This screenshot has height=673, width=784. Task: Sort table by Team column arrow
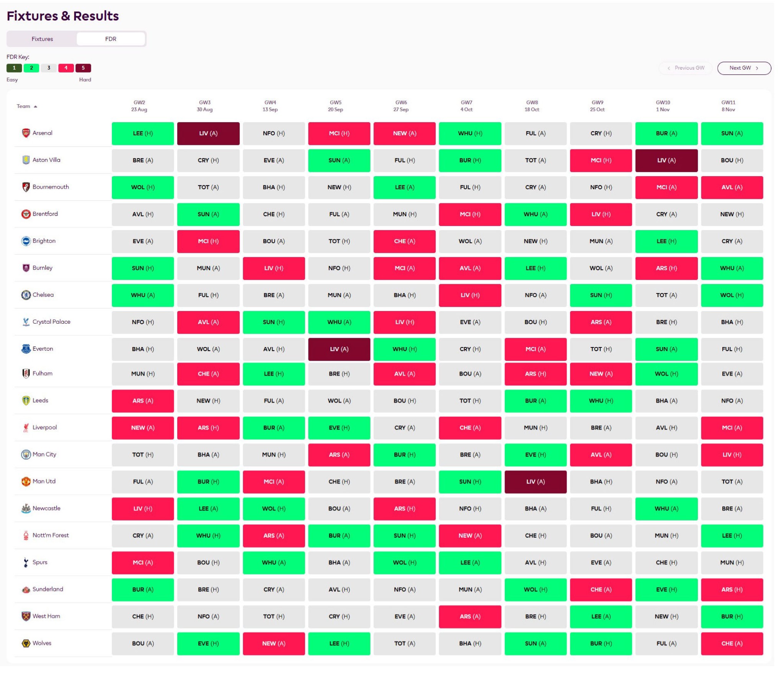pyautogui.click(x=36, y=106)
